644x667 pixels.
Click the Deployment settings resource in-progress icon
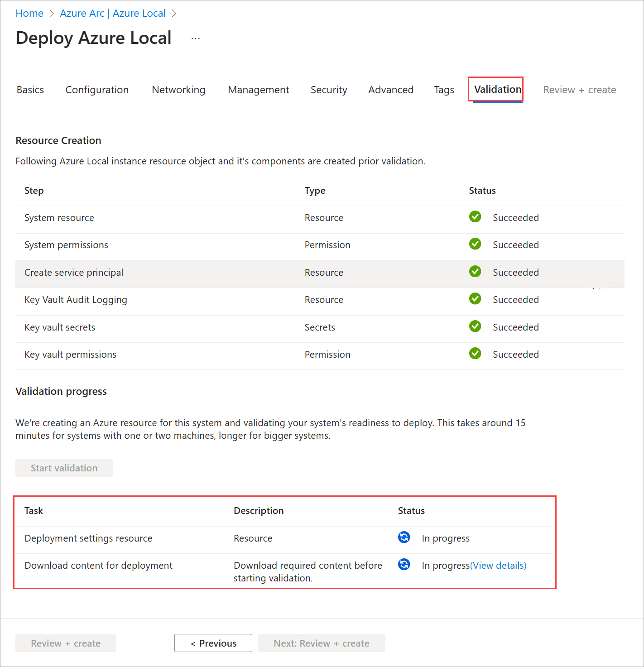coord(404,537)
